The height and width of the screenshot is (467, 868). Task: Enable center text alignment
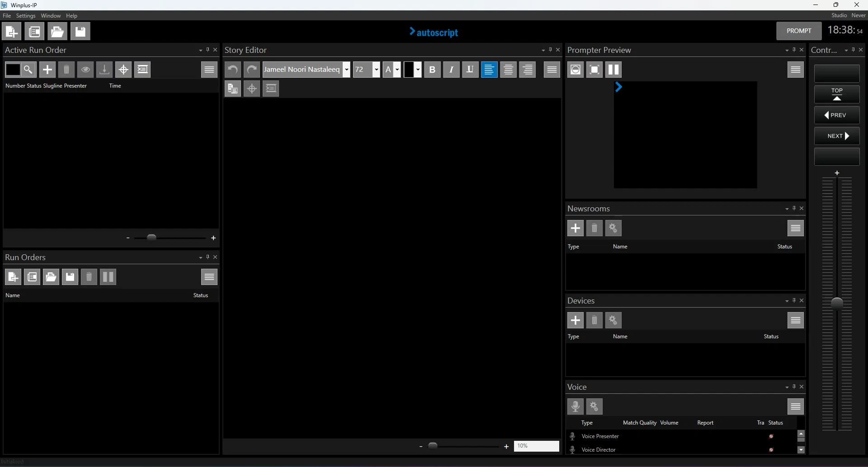click(508, 70)
